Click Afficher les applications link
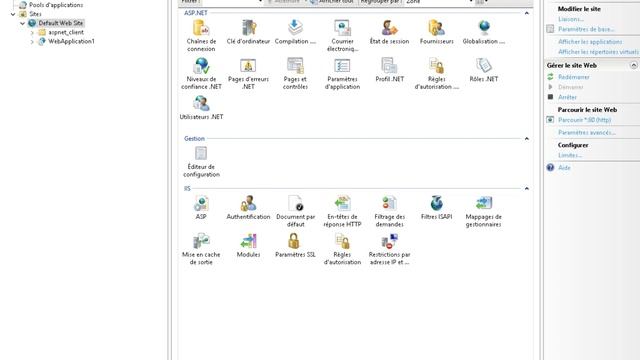This screenshot has height=360, width=640. pyautogui.click(x=590, y=42)
